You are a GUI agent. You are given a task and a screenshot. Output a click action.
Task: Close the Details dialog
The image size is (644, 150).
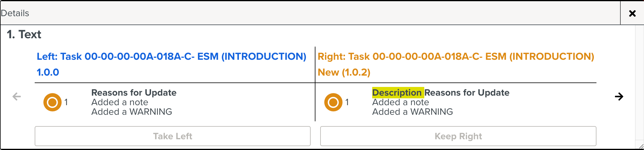[x=632, y=13]
